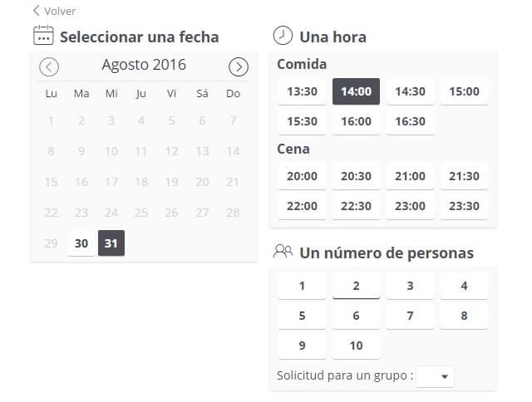
Task: Open the Solicitud para un grupo dropdown
Action: pos(435,376)
